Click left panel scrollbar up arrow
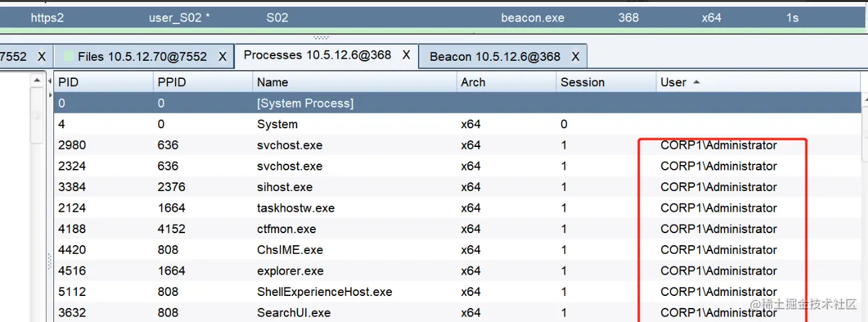Image resolution: width=868 pixels, height=322 pixels. [x=38, y=81]
